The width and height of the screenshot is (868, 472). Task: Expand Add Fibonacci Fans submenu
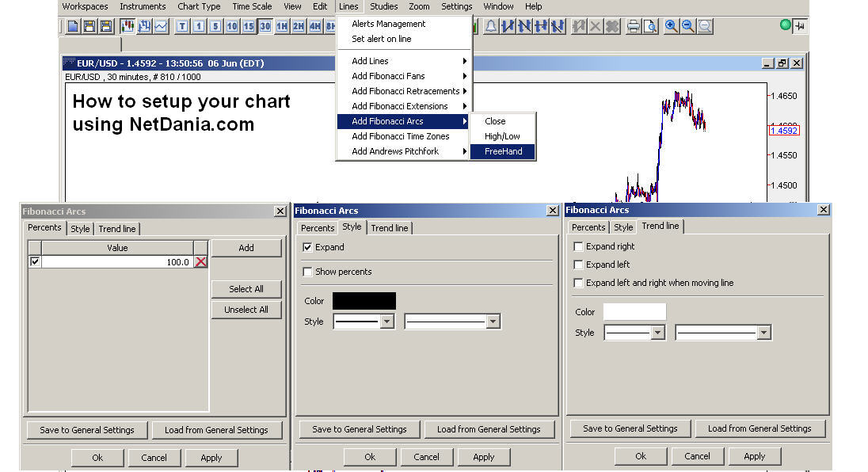(404, 76)
